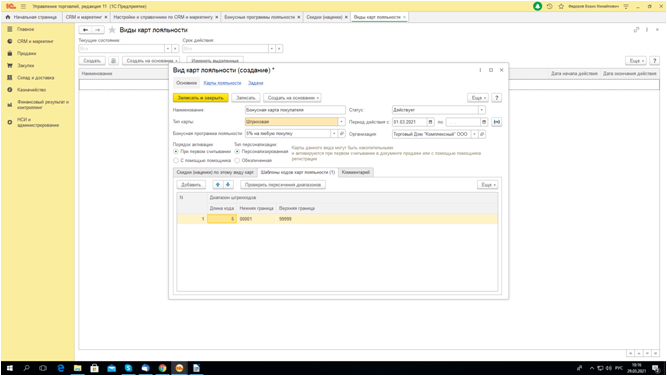Viewport: 667px width, 376px height.
Task: Open calendar for period end date
Action: pyautogui.click(x=484, y=122)
